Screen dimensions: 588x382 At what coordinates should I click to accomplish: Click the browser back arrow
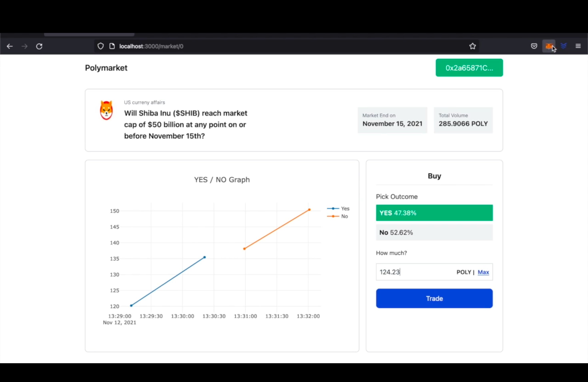(10, 46)
